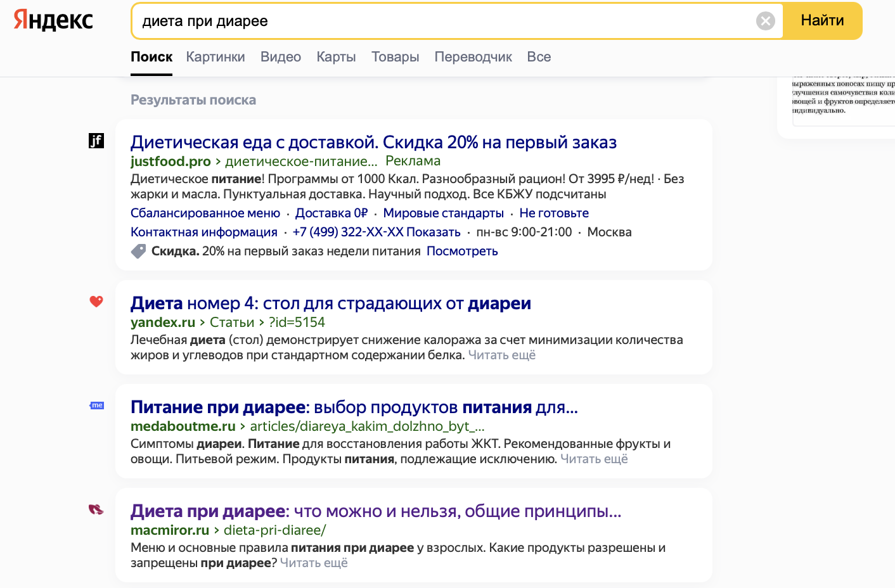Select the Поиск tab
895x588 pixels.
(151, 57)
